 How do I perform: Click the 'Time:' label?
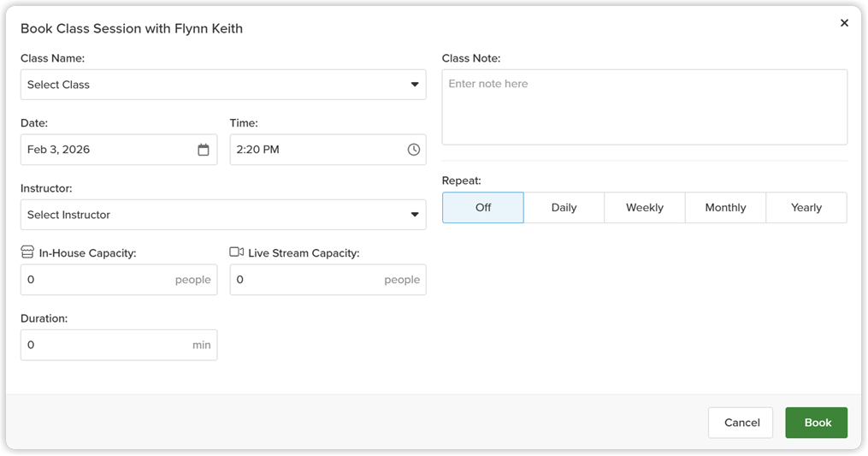[x=244, y=123]
